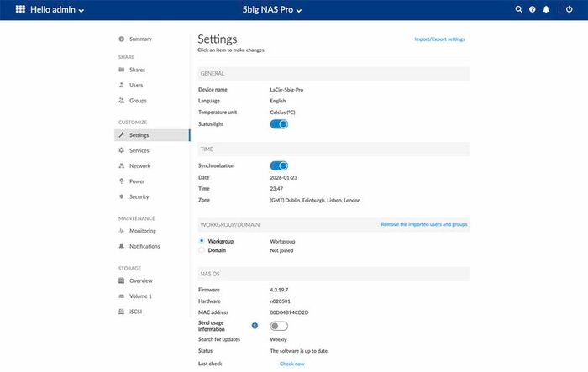
Task: Click the info icon beside Send usage information
Action: tap(255, 326)
